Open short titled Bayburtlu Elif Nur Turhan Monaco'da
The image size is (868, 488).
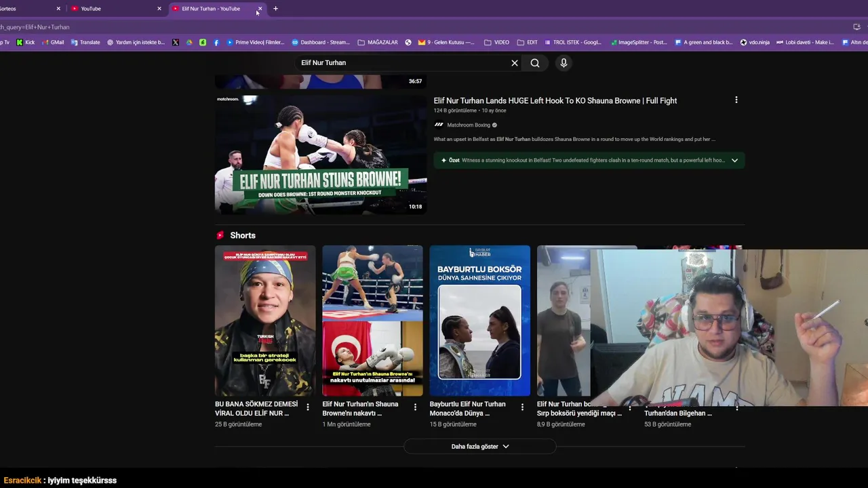467,408
